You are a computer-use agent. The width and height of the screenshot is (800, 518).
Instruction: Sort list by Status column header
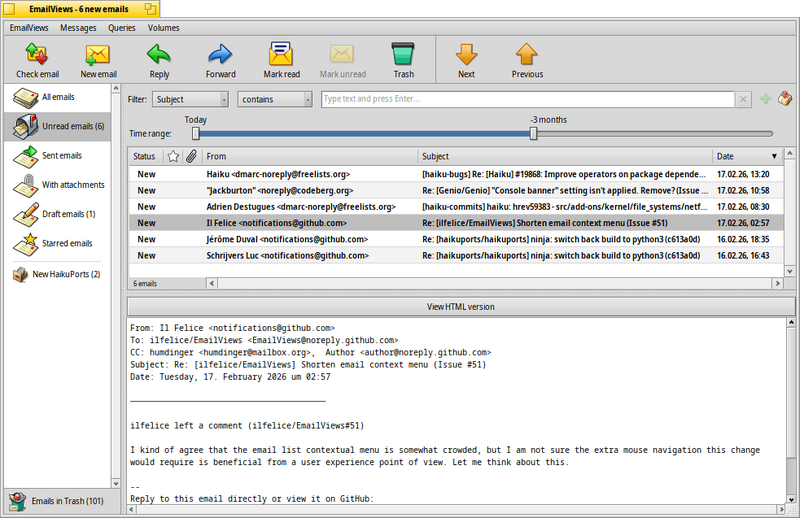click(144, 157)
